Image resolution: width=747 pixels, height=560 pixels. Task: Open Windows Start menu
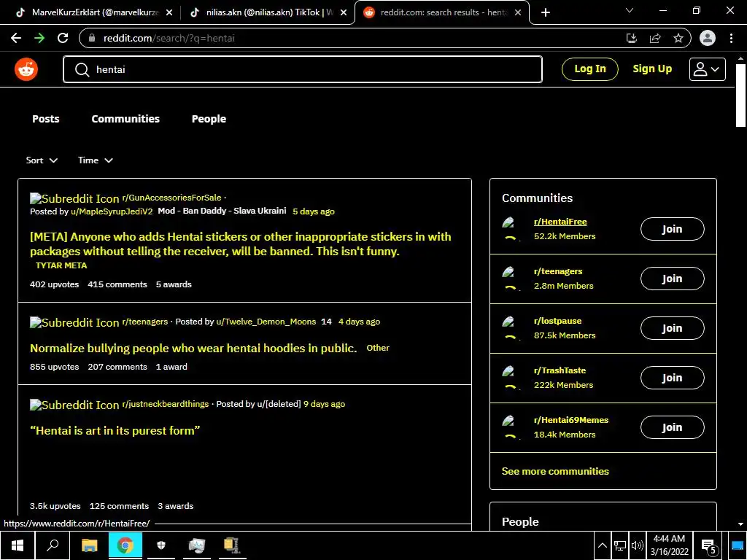(x=18, y=545)
